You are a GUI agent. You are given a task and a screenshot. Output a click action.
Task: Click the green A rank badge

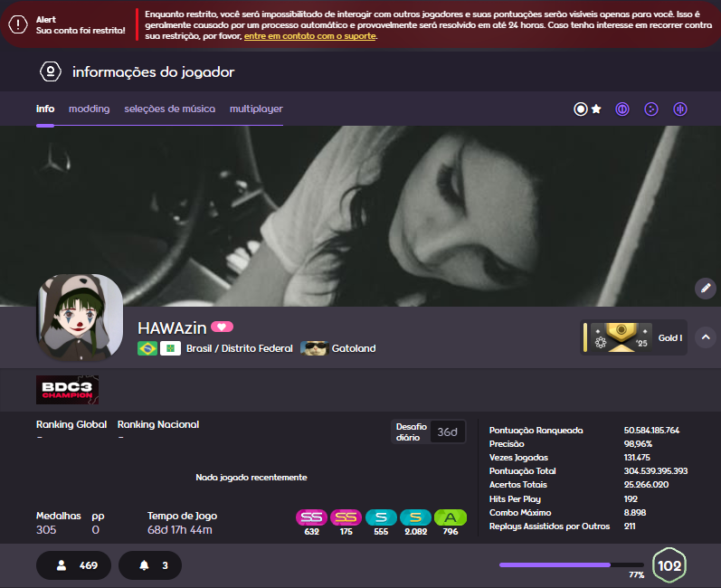[451, 517]
